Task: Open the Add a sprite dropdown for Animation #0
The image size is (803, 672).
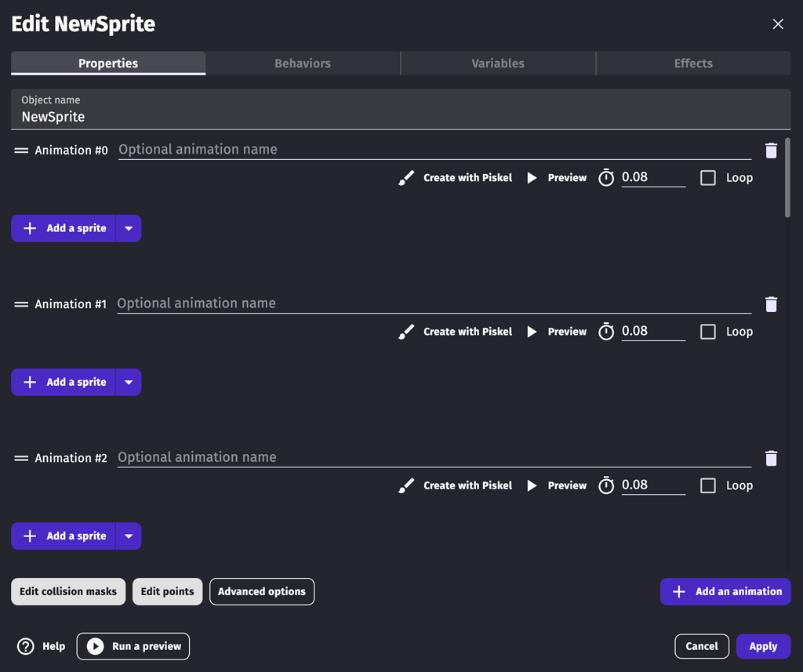Action: click(x=129, y=228)
